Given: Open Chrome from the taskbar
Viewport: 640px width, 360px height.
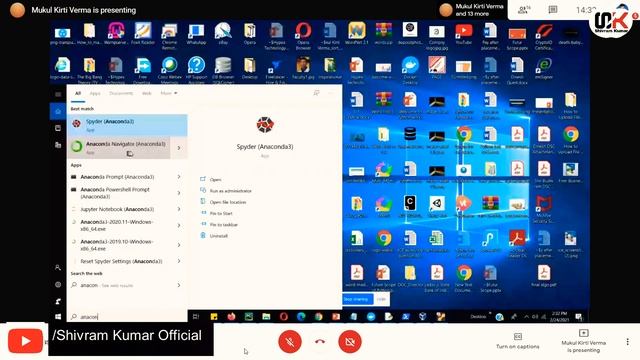Looking at the screenshot, I should tap(319, 316).
